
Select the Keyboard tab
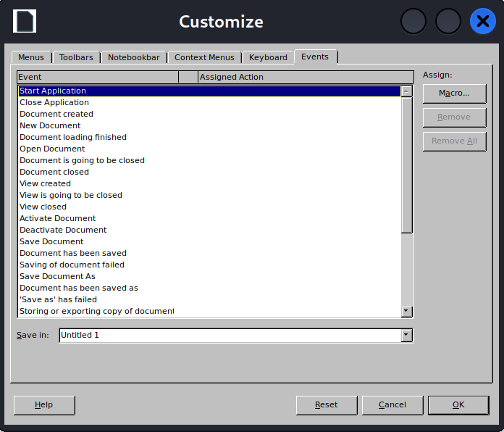(268, 57)
